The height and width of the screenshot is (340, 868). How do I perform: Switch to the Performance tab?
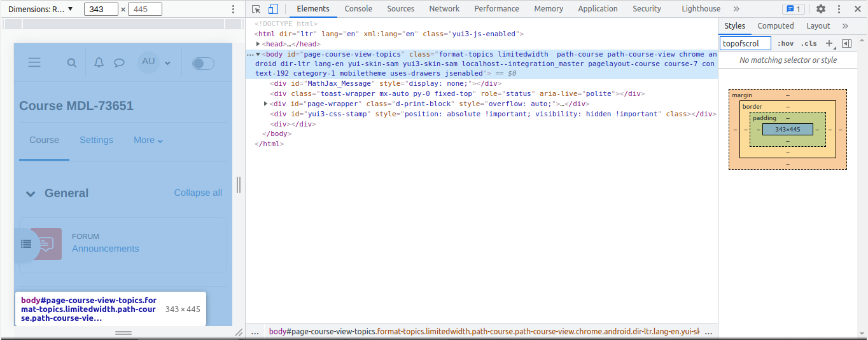pyautogui.click(x=496, y=9)
